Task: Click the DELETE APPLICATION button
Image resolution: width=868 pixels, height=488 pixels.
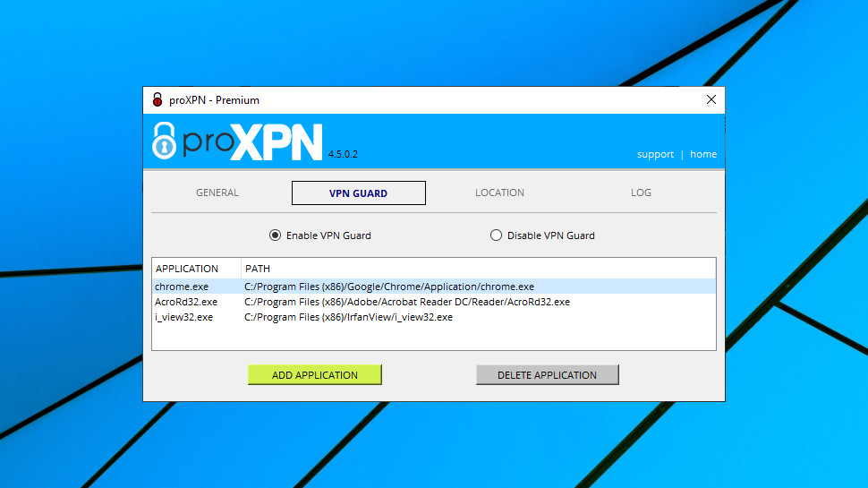Action: [547, 375]
